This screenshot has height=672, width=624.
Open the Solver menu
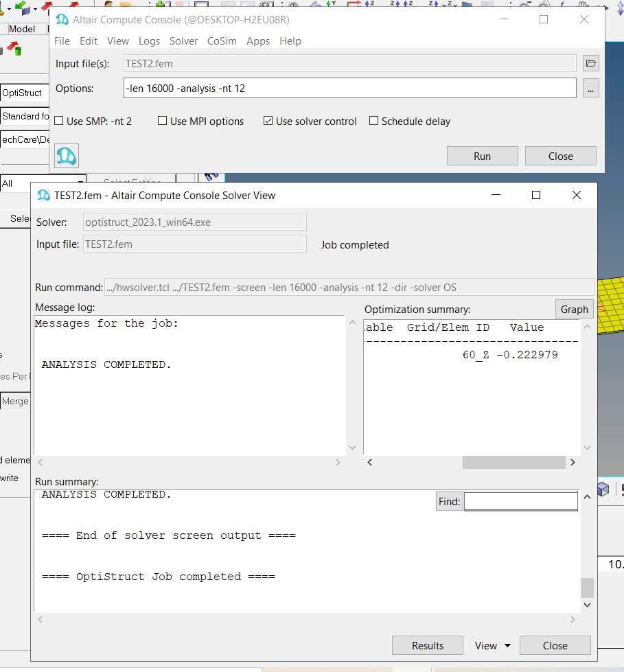[183, 41]
